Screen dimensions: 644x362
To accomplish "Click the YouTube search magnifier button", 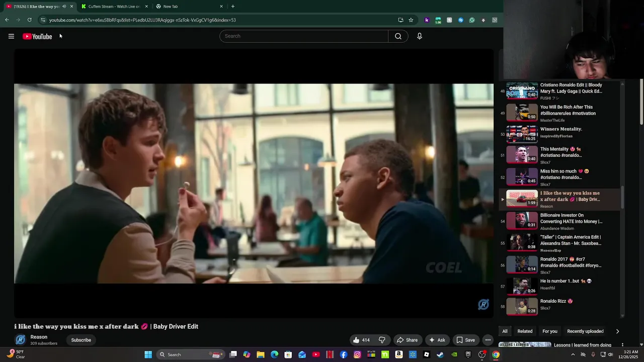I will pos(398,36).
